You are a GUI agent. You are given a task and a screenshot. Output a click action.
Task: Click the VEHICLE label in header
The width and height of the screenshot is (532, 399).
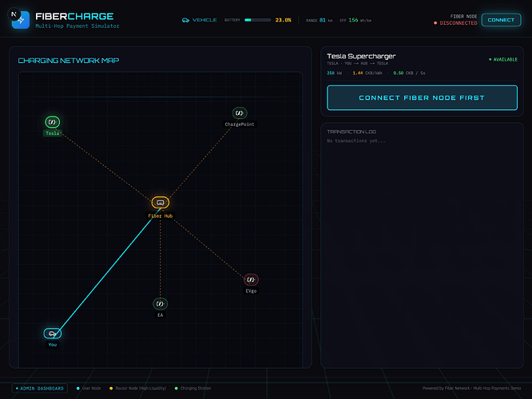click(204, 20)
